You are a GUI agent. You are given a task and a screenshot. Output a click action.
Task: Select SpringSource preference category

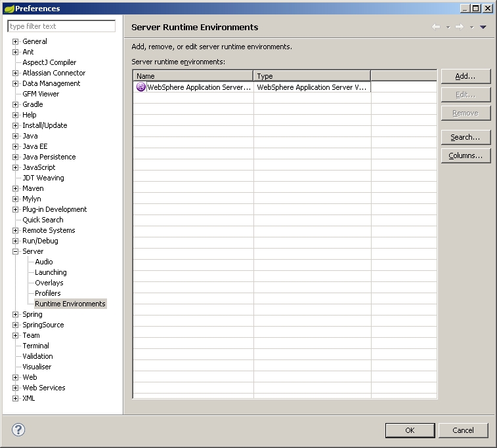tap(43, 325)
